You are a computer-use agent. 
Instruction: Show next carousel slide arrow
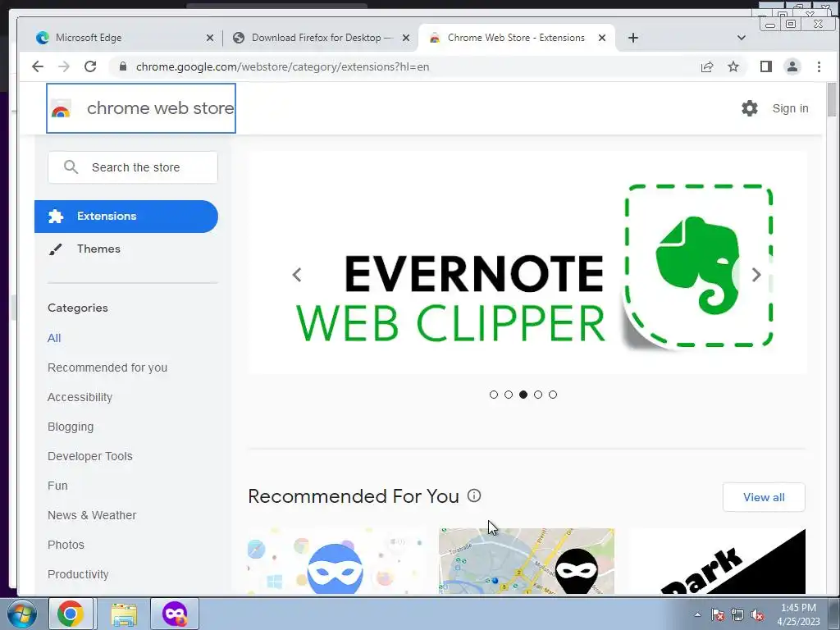coord(756,275)
